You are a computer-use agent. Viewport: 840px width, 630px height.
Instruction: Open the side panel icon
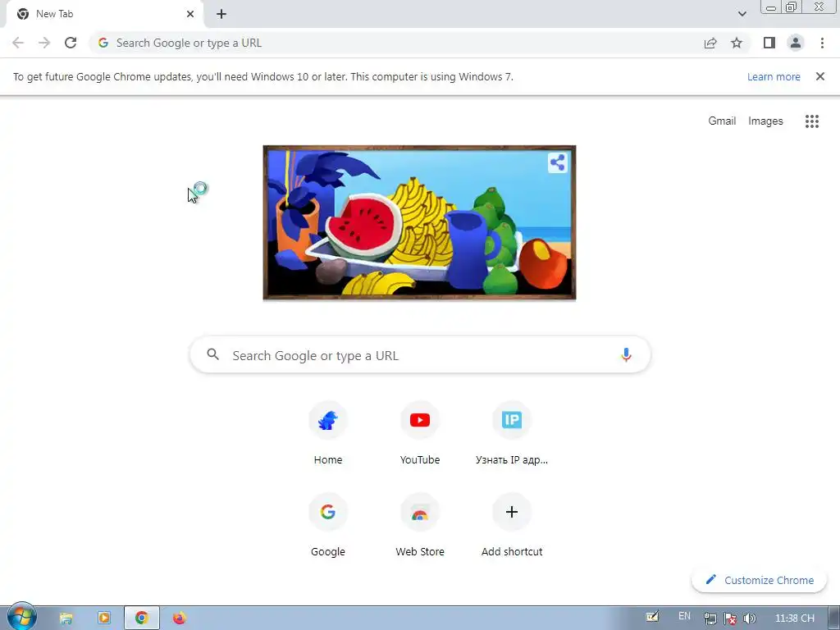769,43
